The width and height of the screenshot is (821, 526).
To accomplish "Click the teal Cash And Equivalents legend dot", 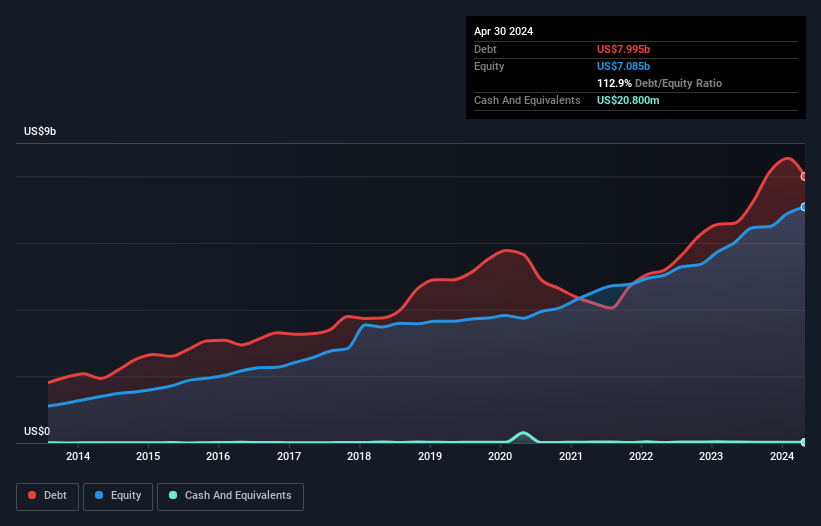I will [173, 495].
